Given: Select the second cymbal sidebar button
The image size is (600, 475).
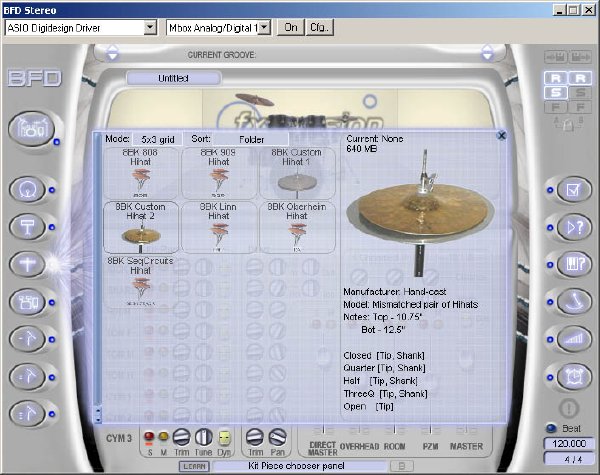Looking at the screenshot, I should pos(28,377).
